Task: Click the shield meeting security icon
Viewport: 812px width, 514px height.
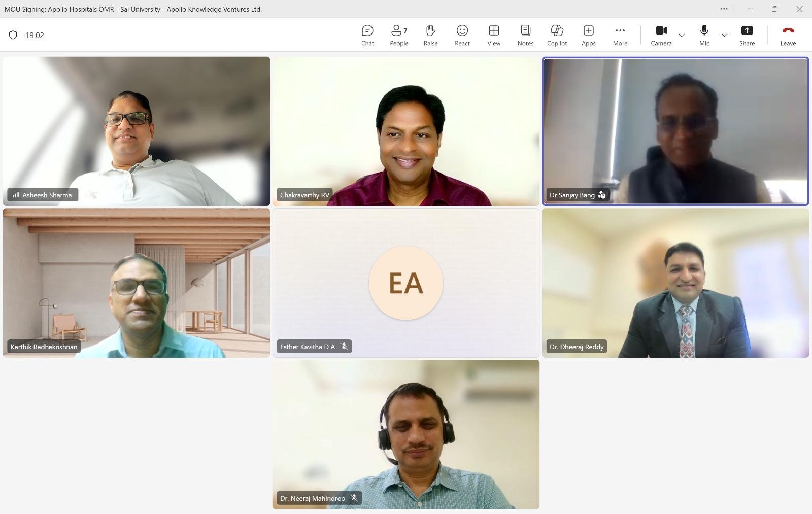Action: coord(13,35)
